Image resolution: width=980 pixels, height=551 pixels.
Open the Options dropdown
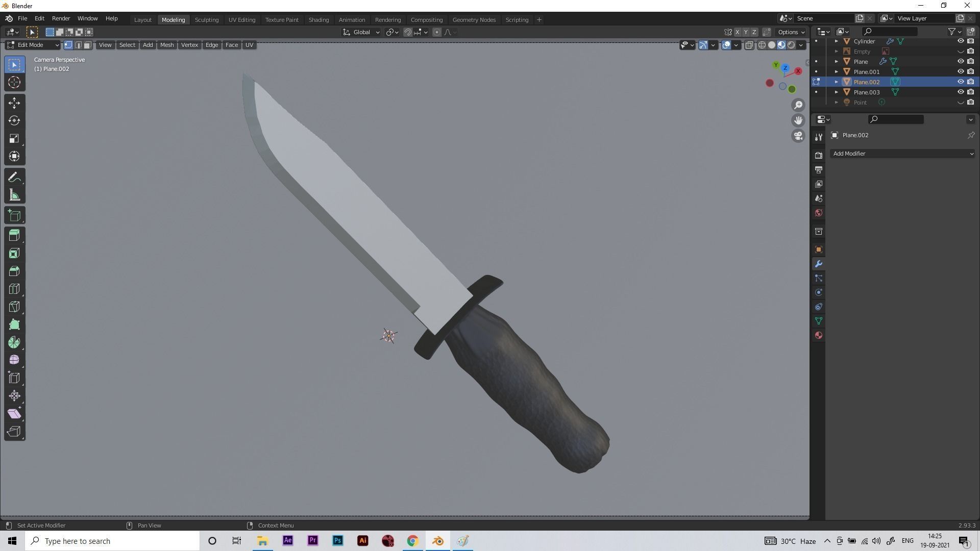coord(792,32)
